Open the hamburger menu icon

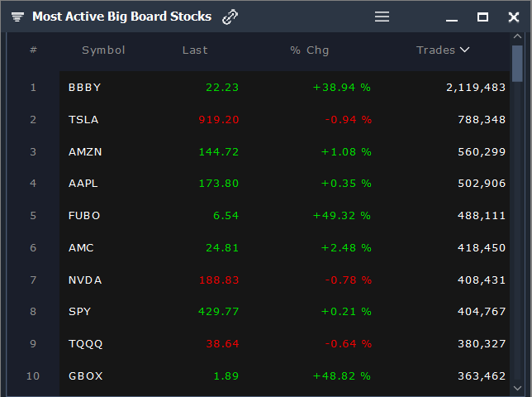(x=382, y=17)
